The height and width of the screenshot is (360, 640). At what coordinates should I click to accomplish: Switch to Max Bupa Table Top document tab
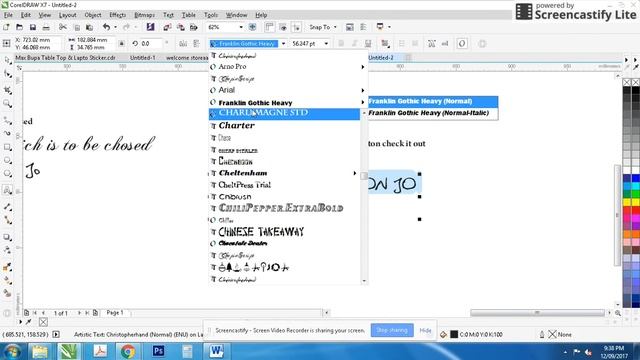click(65, 58)
